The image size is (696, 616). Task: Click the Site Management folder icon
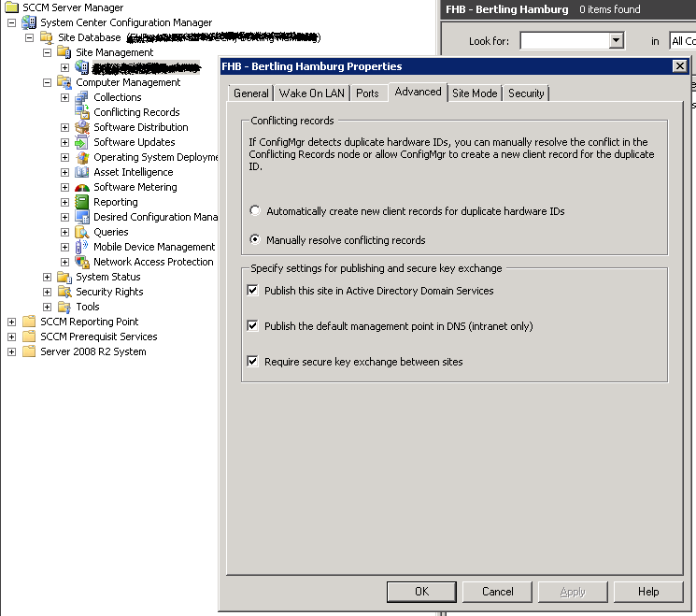(x=64, y=52)
